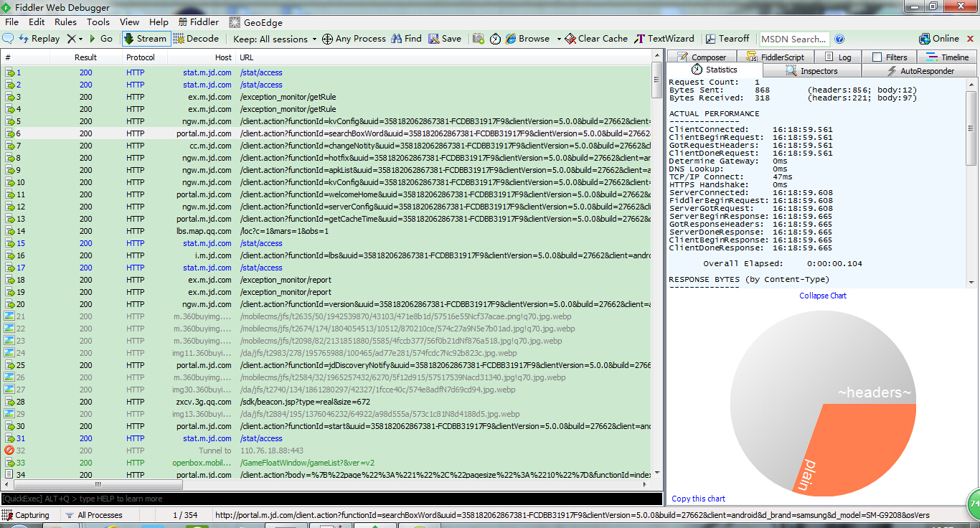Click All Processes filter in status bar

coord(93,515)
